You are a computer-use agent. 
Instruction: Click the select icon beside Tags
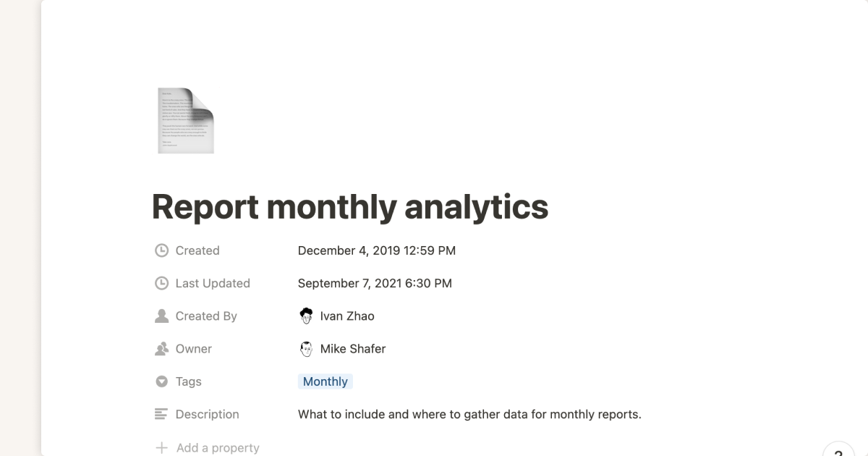coord(162,381)
